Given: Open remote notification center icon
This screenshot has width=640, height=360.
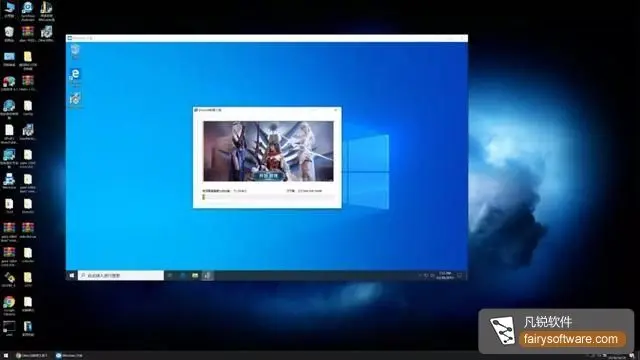Looking at the screenshot, I should (460, 276).
